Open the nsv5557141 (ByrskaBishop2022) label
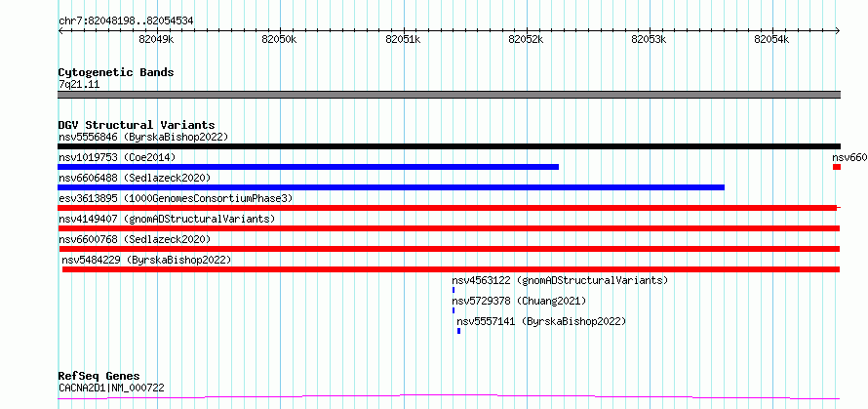 [x=541, y=321]
